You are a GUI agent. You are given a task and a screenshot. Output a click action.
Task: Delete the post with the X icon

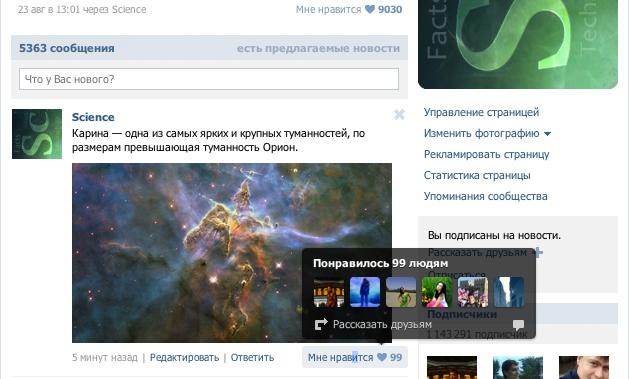click(x=399, y=115)
